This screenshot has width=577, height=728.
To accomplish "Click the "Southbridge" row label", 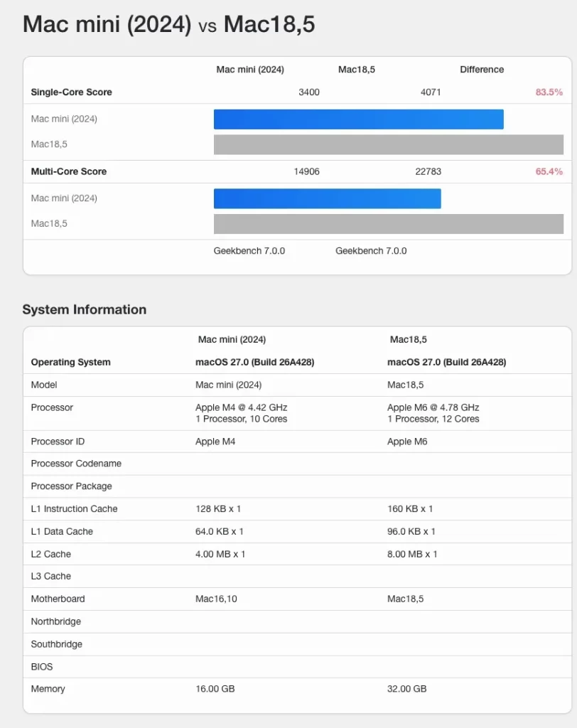I will click(x=57, y=644).
